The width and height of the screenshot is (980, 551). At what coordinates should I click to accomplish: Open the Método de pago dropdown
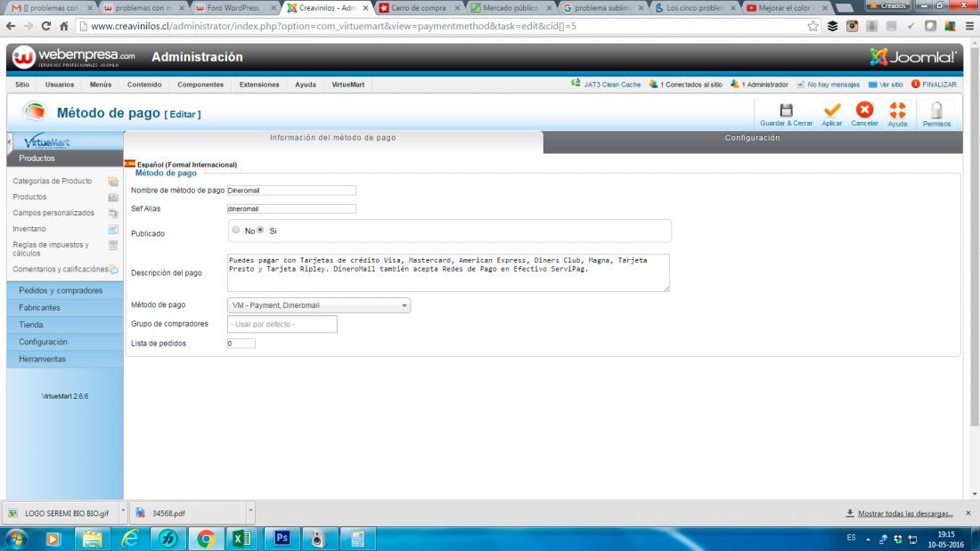point(319,305)
